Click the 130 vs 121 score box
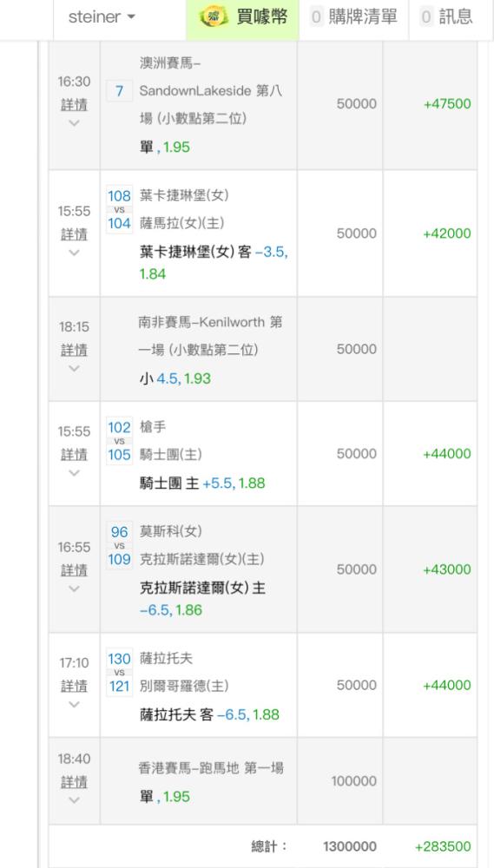 (120, 673)
